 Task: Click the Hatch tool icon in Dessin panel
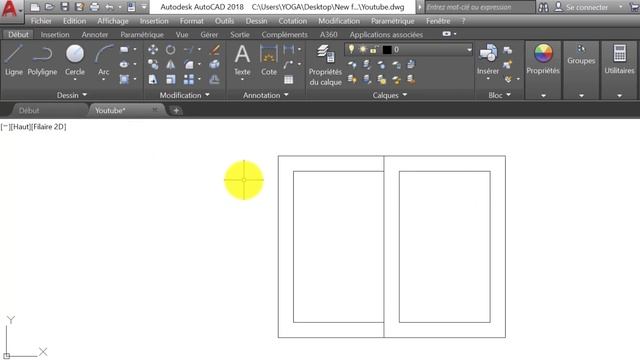pos(124,79)
